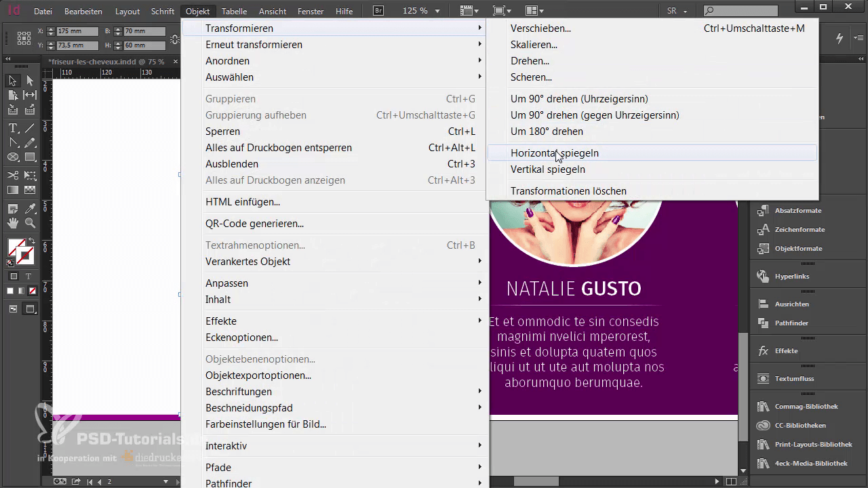Screen dimensions: 868x488
Task: Activate the Hand tool
Action: [13, 222]
